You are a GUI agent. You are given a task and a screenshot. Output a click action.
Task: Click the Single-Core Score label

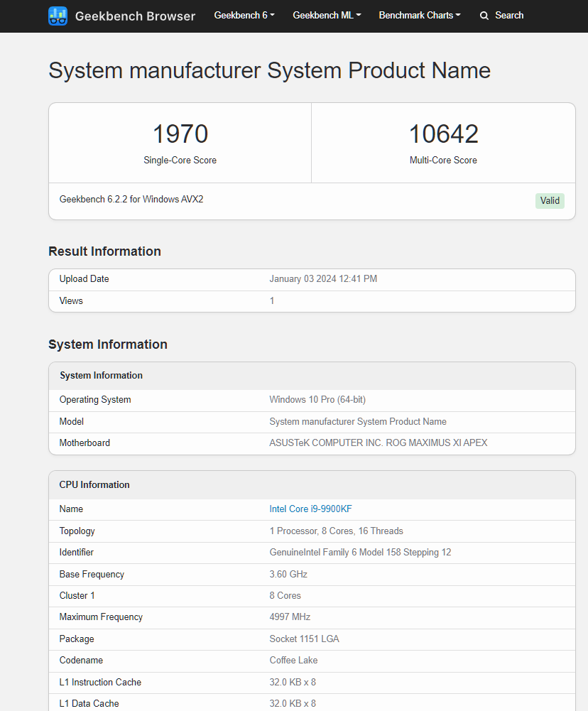click(x=180, y=160)
